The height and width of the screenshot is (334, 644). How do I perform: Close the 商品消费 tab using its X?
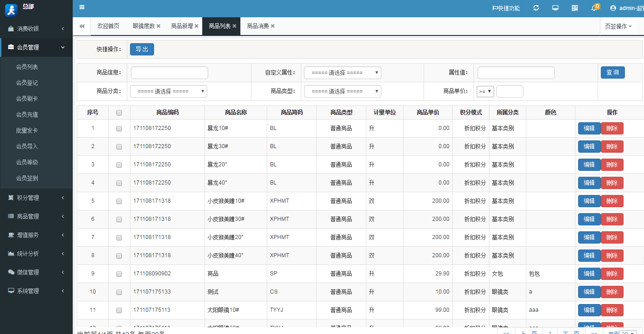(273, 26)
